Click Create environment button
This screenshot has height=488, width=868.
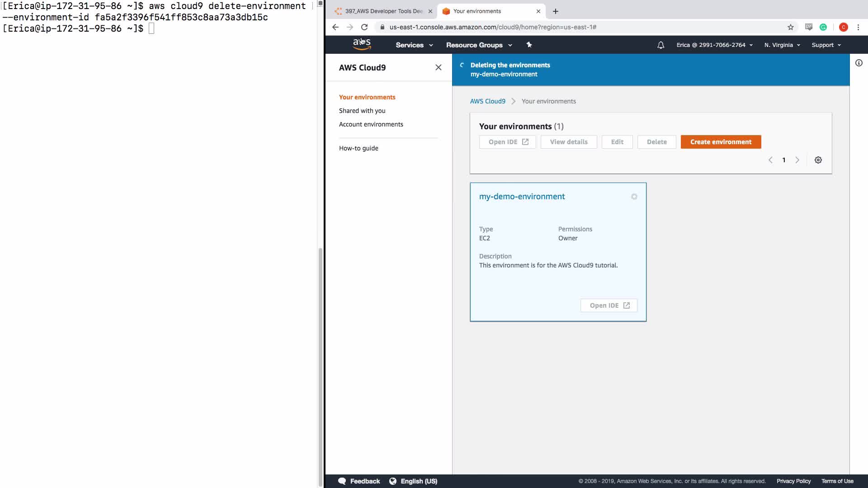tap(721, 142)
